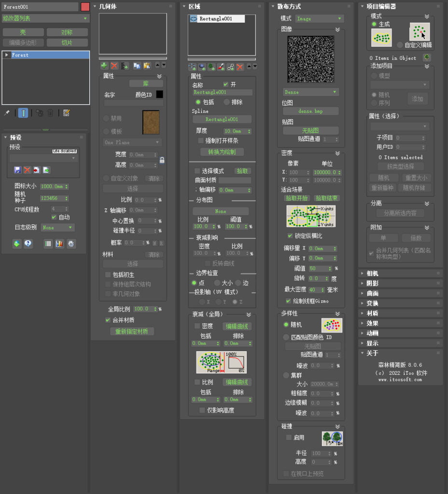This screenshot has width=448, height=494.
Task: Open the 日志级别 None dropdown
Action: point(57,228)
